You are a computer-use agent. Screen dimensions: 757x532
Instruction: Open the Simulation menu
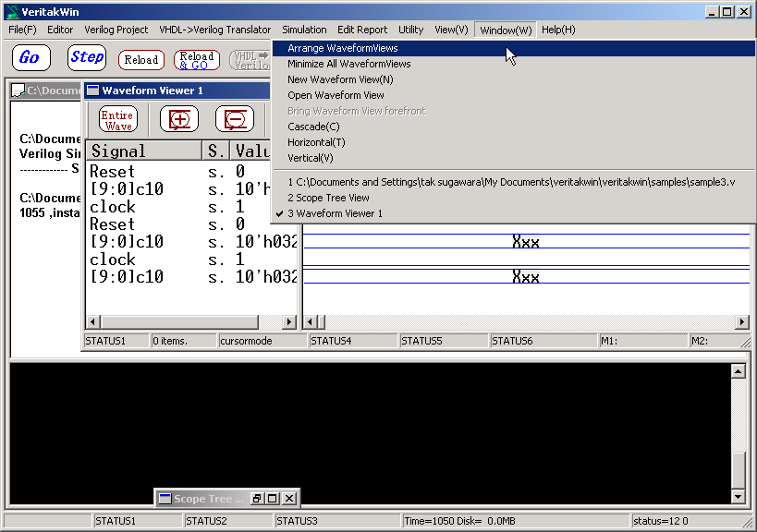(x=304, y=30)
